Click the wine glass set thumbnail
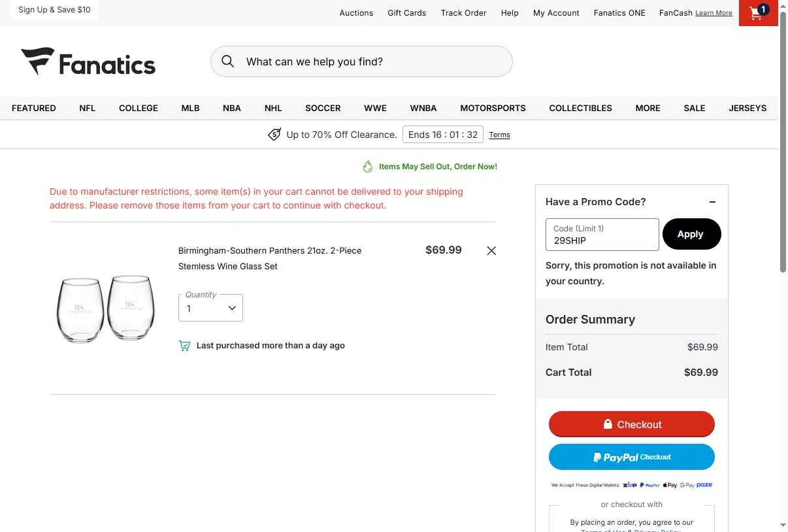 pyautogui.click(x=107, y=308)
